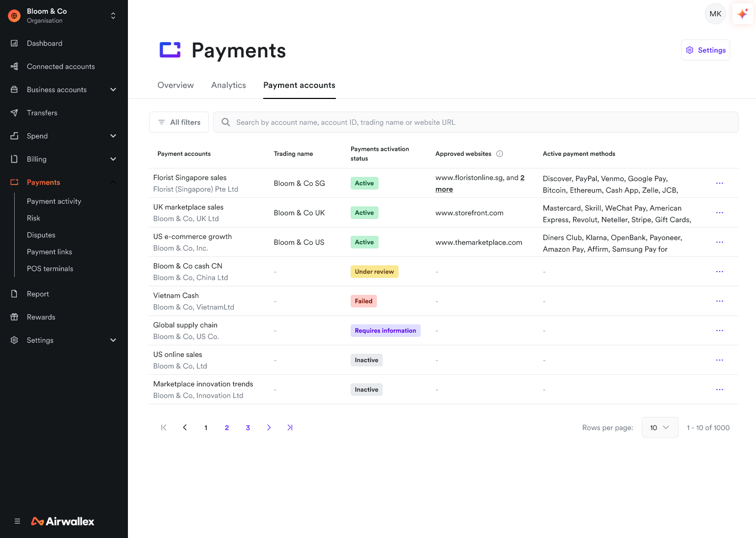Open Payment activity in the sidebar
Screen dimensions: 756x538
click(x=54, y=201)
